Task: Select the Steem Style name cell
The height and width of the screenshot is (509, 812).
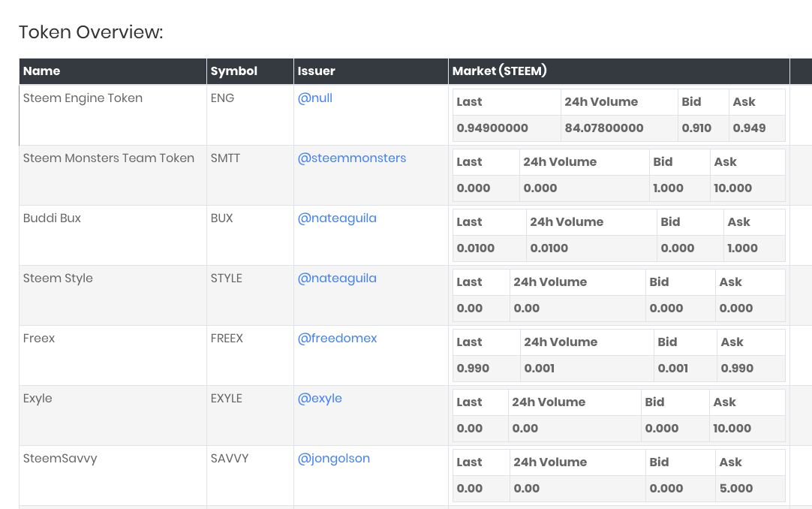Action: 113,296
